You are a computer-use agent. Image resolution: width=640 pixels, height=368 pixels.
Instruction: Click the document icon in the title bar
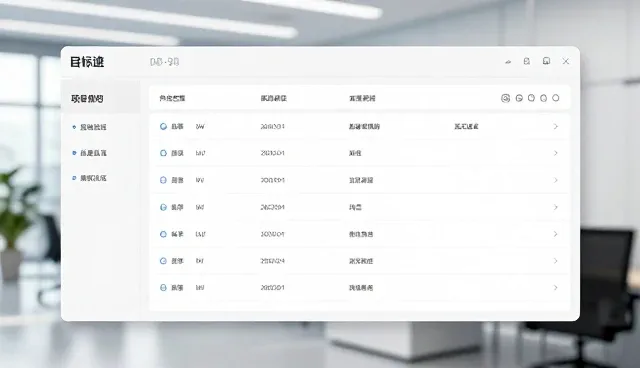(527, 61)
